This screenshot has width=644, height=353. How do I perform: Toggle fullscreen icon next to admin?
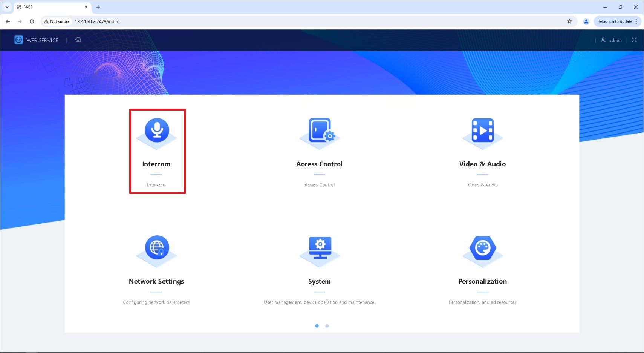tap(634, 40)
